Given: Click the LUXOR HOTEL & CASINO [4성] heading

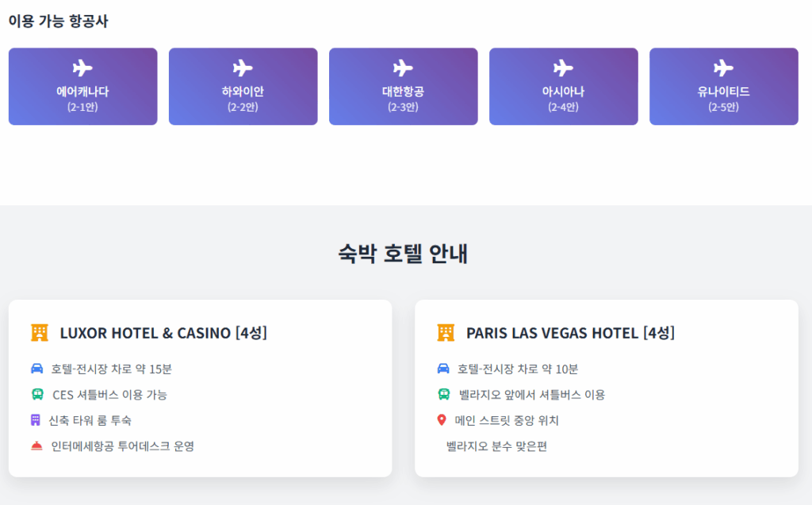Looking at the screenshot, I should tap(163, 333).
